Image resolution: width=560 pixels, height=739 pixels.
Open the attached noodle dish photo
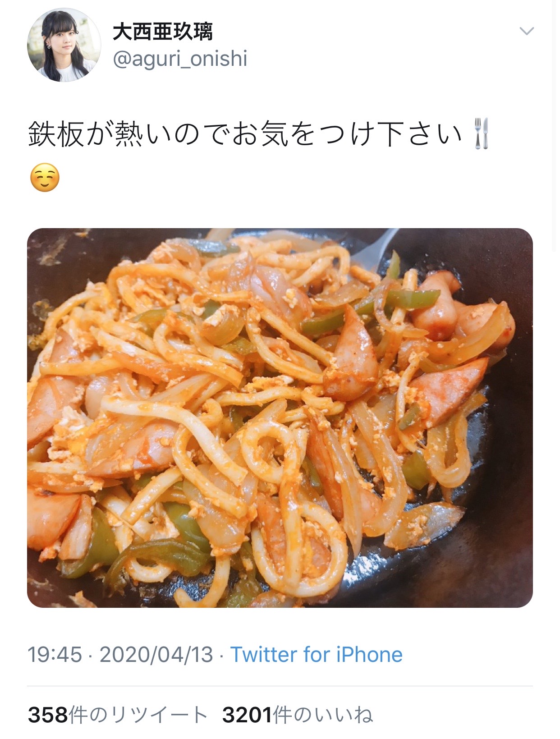click(x=280, y=418)
